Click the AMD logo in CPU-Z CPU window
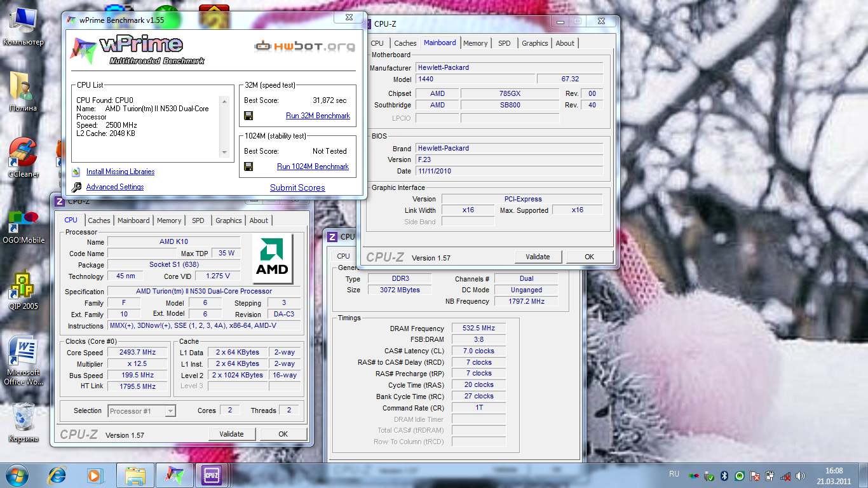This screenshot has height=488, width=868. (272, 258)
